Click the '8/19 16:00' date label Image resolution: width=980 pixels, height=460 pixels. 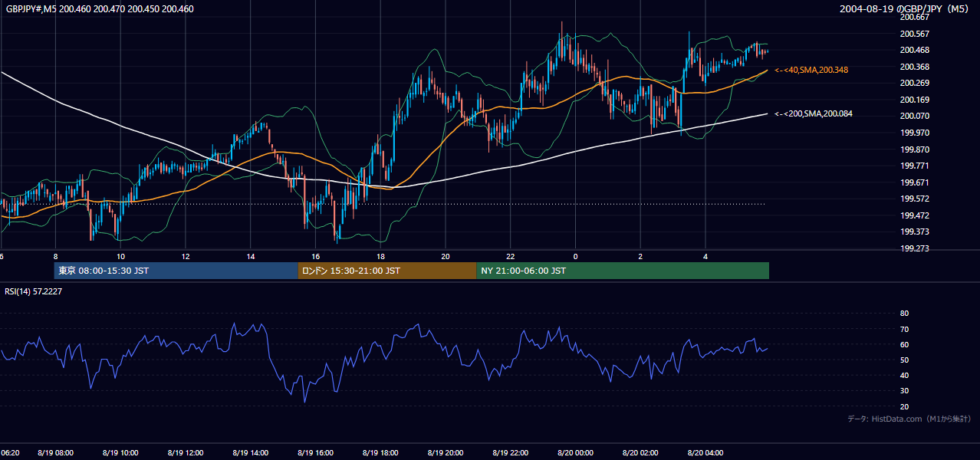pyautogui.click(x=315, y=453)
